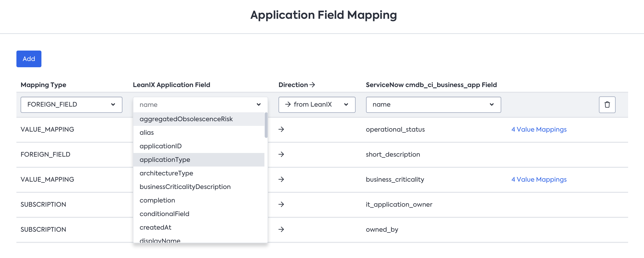Select aggregatedObsolescenceRisk from the list
The width and height of the screenshot is (644, 258).
coord(199,119)
